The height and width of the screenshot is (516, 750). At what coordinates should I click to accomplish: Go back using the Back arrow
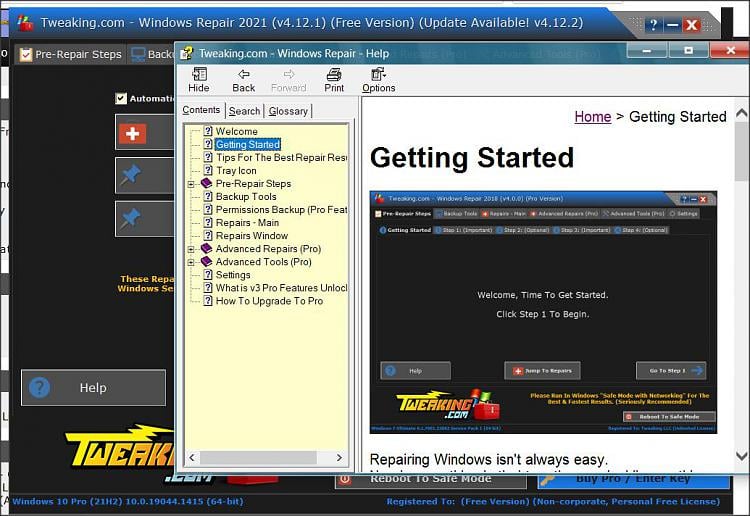pyautogui.click(x=244, y=79)
